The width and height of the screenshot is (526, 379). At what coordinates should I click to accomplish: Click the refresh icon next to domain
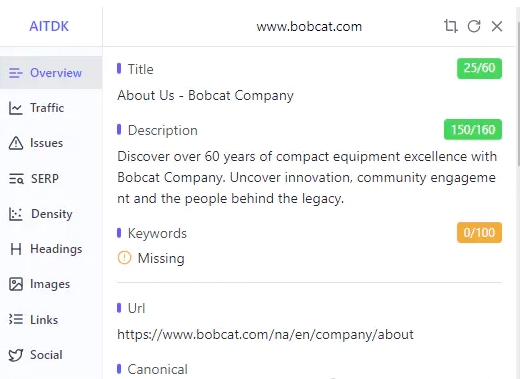pyautogui.click(x=474, y=26)
